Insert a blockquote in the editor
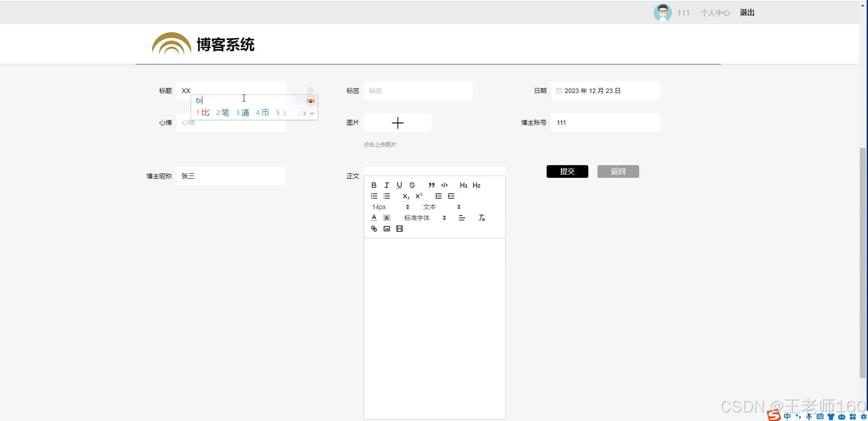 click(x=432, y=185)
